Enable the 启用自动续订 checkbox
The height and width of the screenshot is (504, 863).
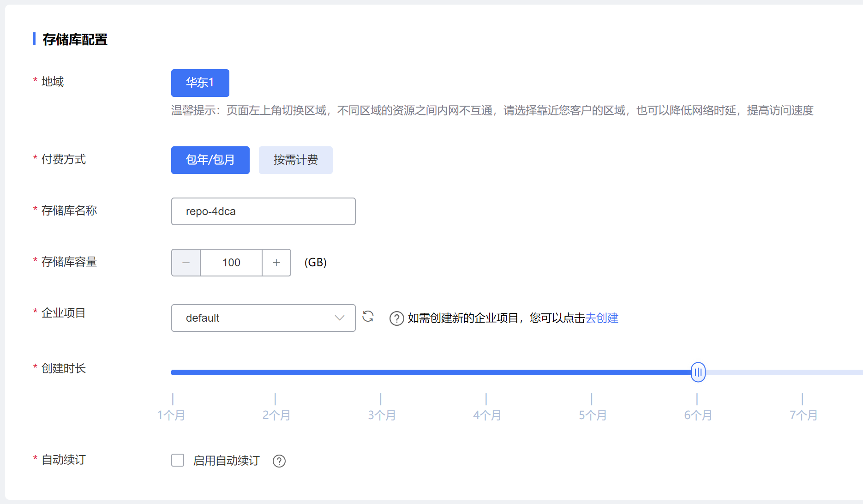point(178,460)
